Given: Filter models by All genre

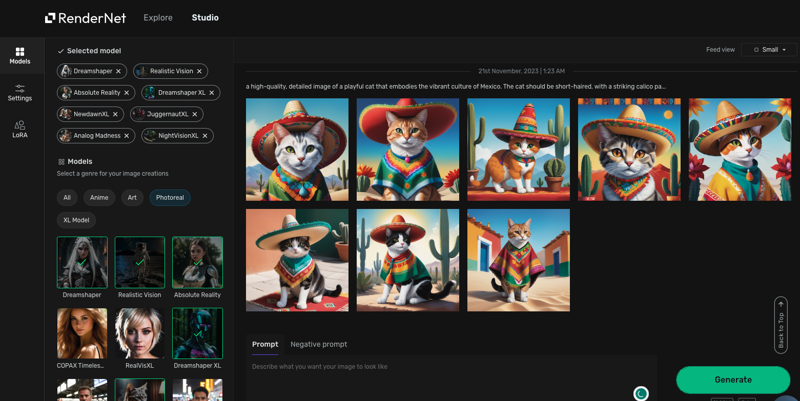Looking at the screenshot, I should 67,197.
